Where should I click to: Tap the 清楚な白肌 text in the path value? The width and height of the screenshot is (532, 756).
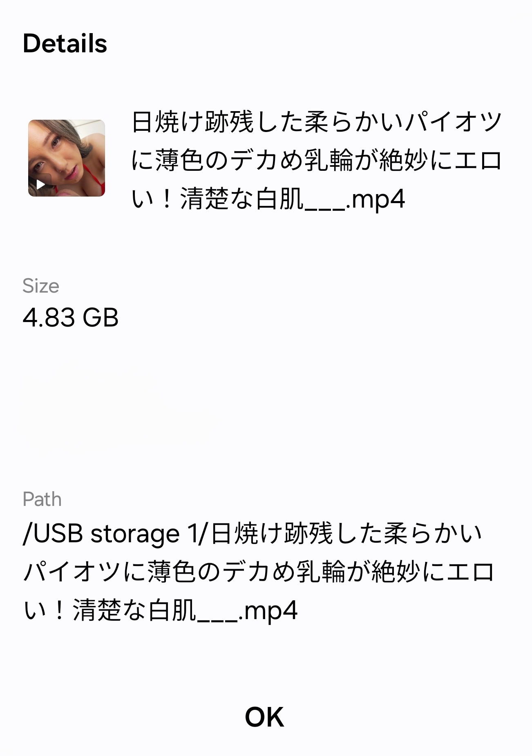(135, 611)
